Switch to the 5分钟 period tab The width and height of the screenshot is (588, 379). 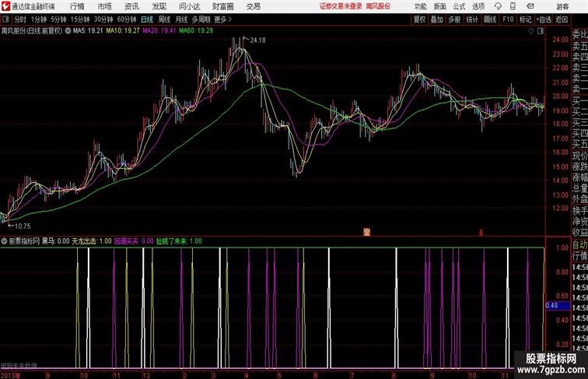pos(58,19)
